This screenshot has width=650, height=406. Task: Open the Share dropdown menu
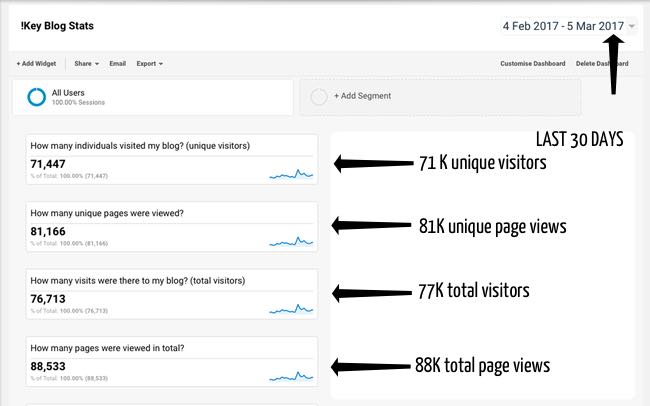click(x=86, y=63)
